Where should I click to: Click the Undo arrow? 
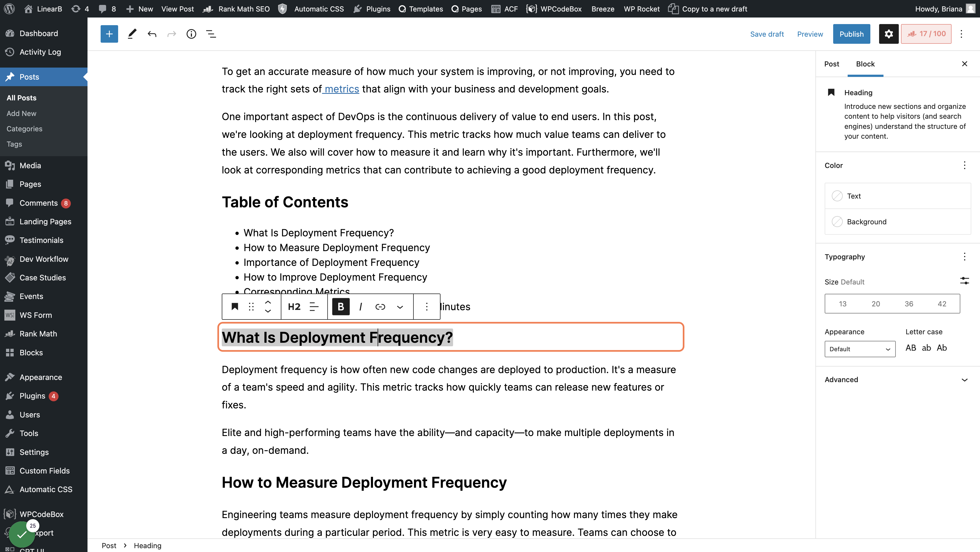pos(152,34)
